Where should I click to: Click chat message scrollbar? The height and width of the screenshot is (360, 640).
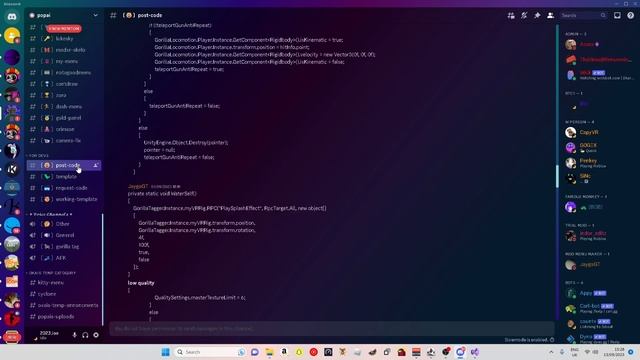[x=557, y=176]
